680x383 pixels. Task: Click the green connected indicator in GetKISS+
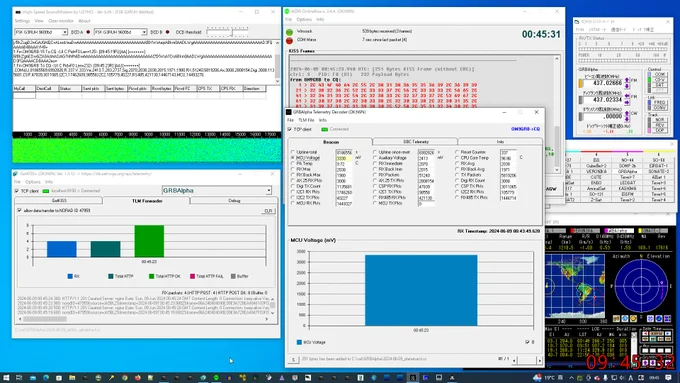[x=46, y=191]
